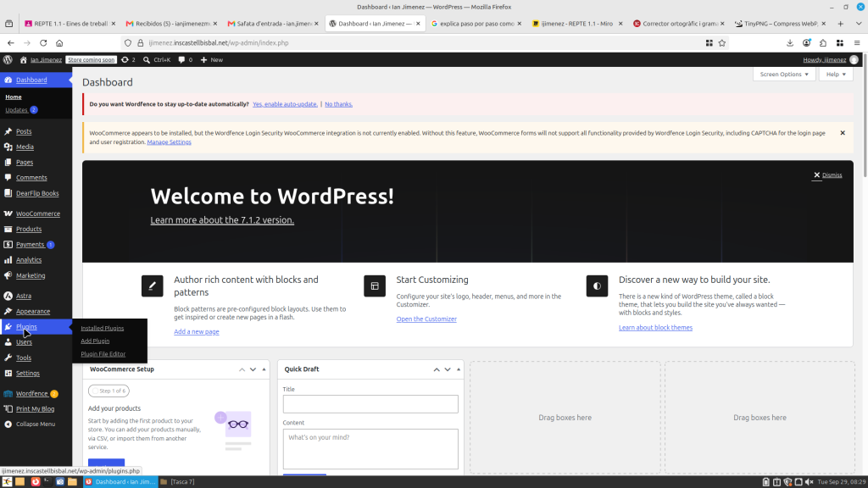Move WooCommerce Setup box up
Viewport: 868px width, 488px height.
coord(242,369)
